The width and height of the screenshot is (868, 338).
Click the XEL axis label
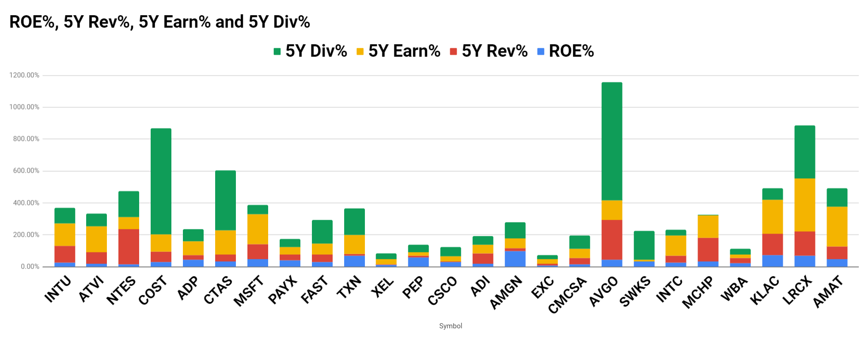pyautogui.click(x=383, y=287)
